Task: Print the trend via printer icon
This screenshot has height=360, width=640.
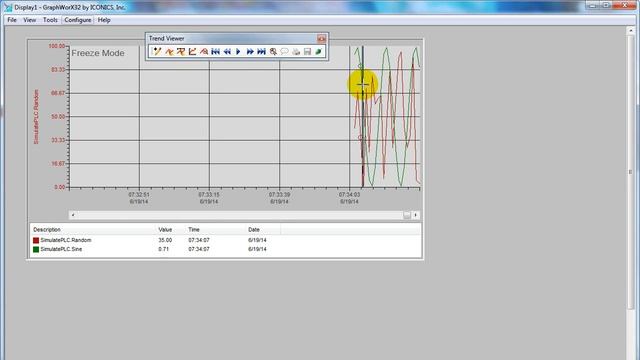Action: [296, 51]
